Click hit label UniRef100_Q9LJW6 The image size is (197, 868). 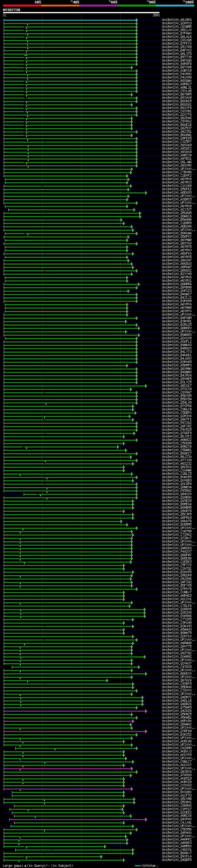[x=177, y=162]
